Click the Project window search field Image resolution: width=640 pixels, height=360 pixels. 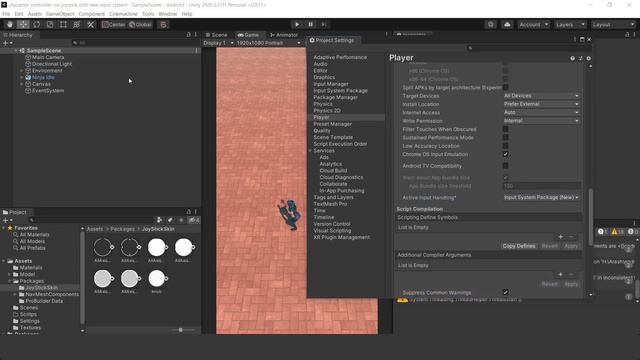click(x=92, y=220)
